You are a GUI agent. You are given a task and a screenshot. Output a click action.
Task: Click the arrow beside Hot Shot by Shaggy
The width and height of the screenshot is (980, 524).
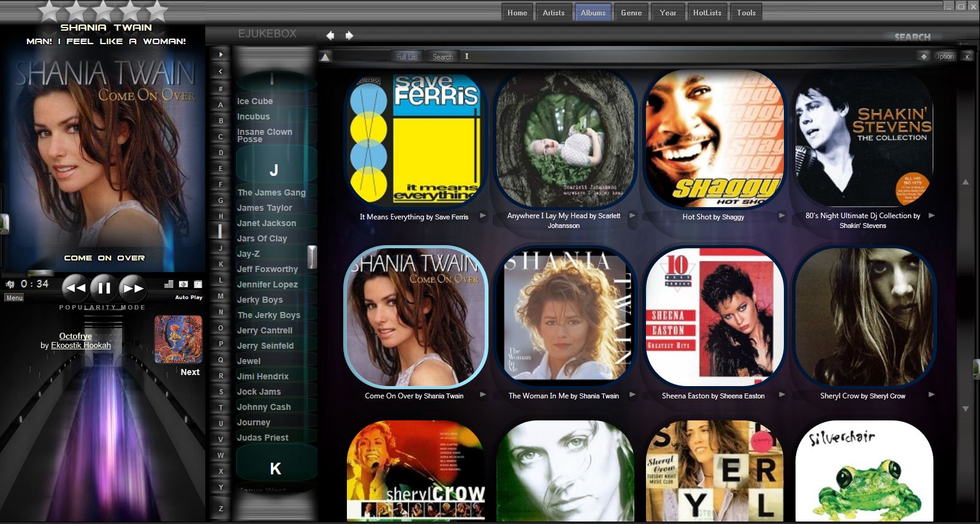point(782,215)
